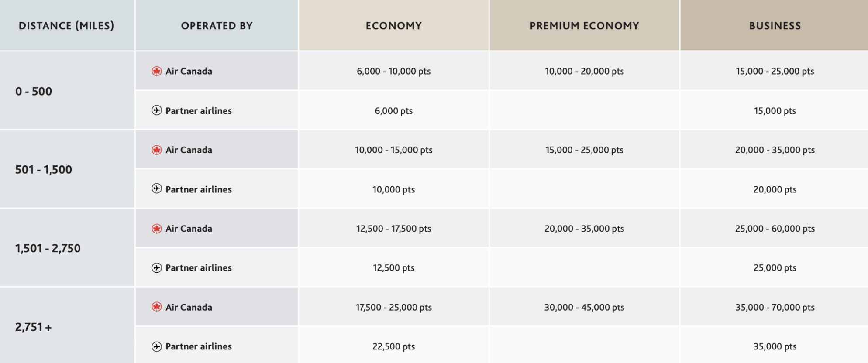Image resolution: width=868 pixels, height=363 pixels.
Task: Click the 22,500 pts partner economy cell
Action: [x=394, y=346]
